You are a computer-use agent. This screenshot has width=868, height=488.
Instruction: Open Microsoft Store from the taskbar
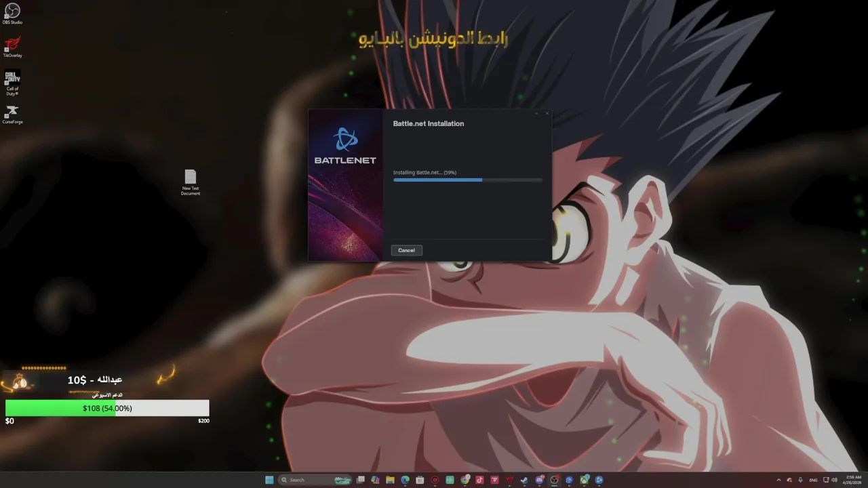click(x=420, y=480)
